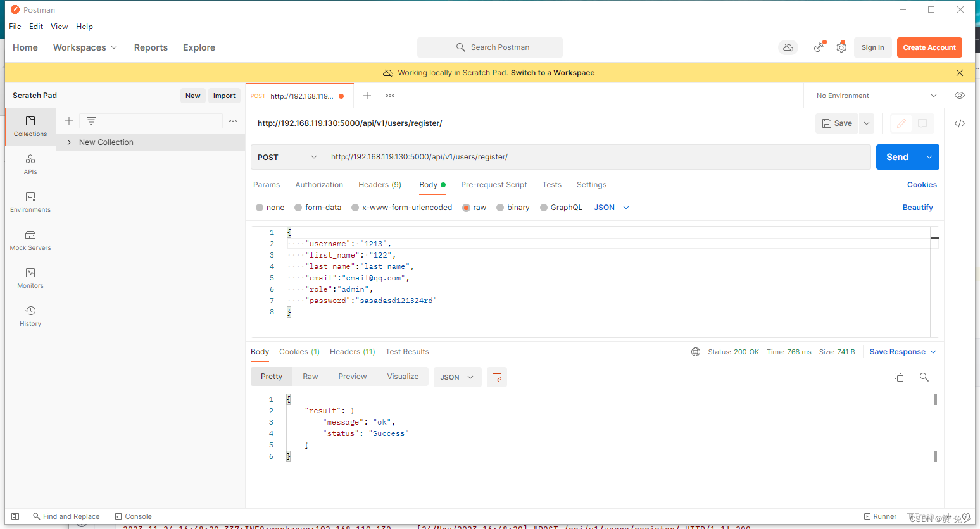Open the Send button dropdown arrow
Screen dimensions: 980x529
929,157
